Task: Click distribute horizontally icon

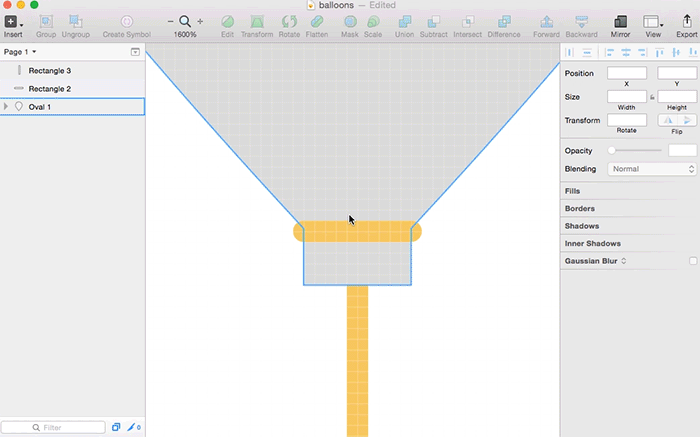Action: (x=569, y=53)
